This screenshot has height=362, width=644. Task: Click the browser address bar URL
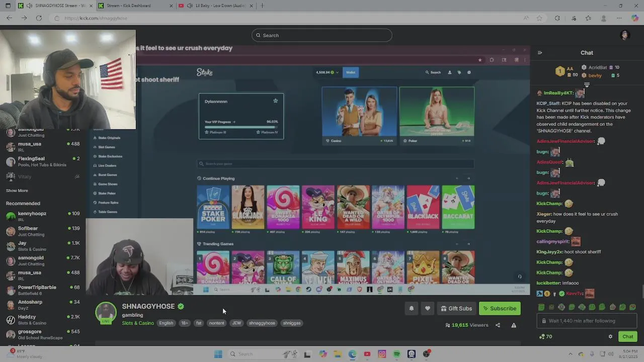coord(96,18)
